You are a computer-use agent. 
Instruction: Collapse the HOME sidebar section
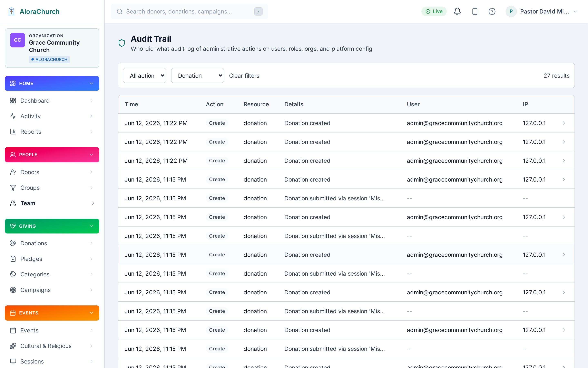tap(52, 83)
